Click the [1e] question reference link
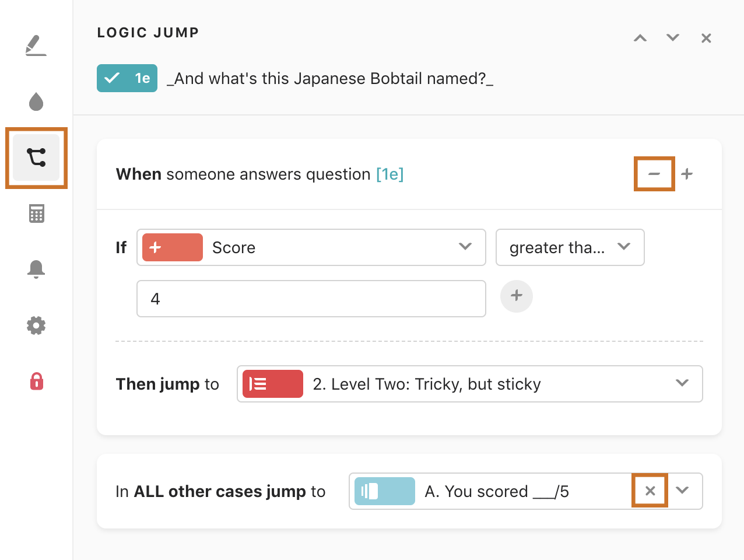 click(390, 174)
